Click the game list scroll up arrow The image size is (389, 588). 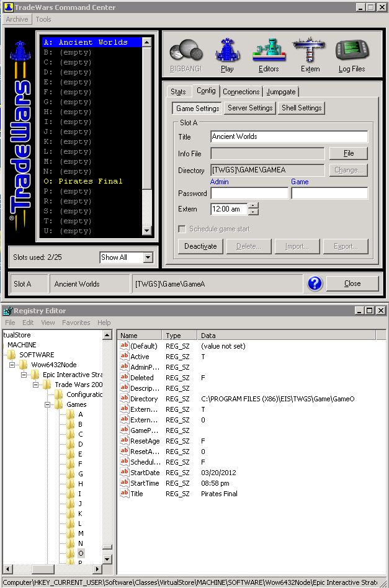146,42
